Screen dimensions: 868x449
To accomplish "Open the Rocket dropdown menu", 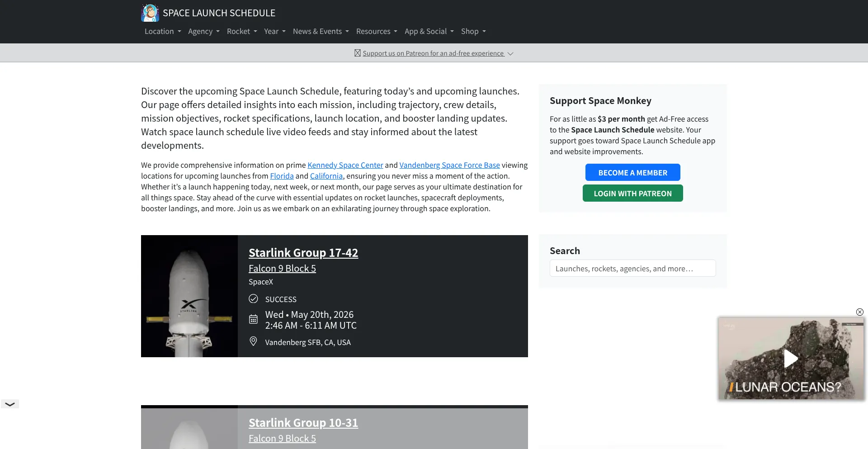I will pyautogui.click(x=242, y=31).
